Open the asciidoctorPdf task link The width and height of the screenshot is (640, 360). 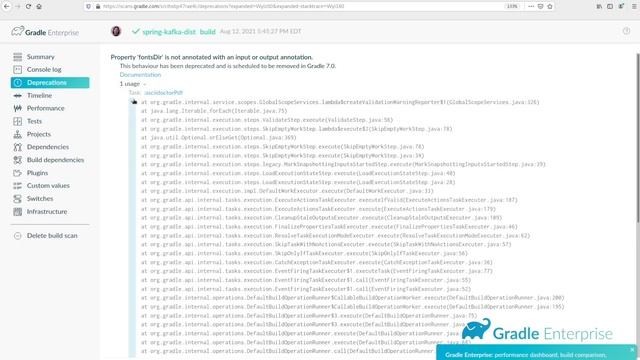pyautogui.click(x=163, y=93)
